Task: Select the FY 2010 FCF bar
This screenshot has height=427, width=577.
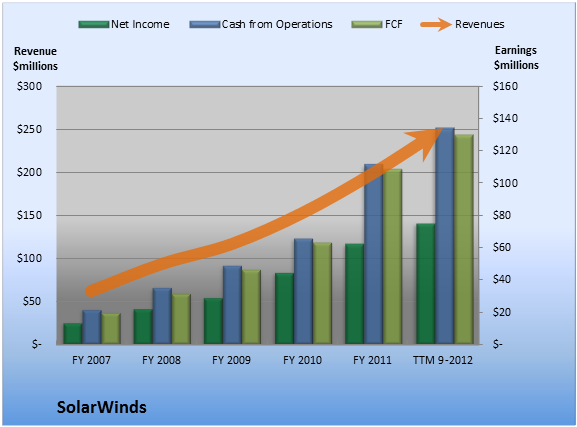Action: (x=322, y=294)
